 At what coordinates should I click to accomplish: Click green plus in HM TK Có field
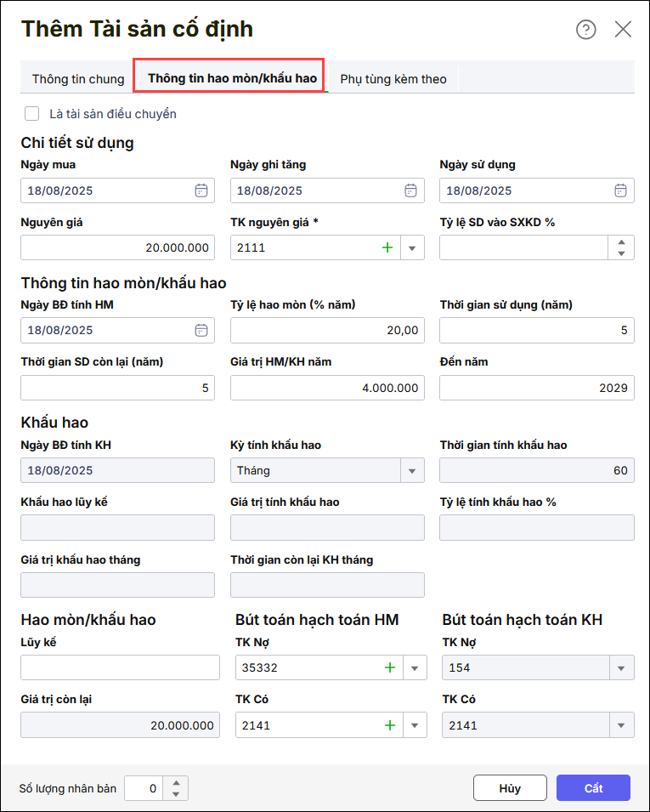point(390,725)
